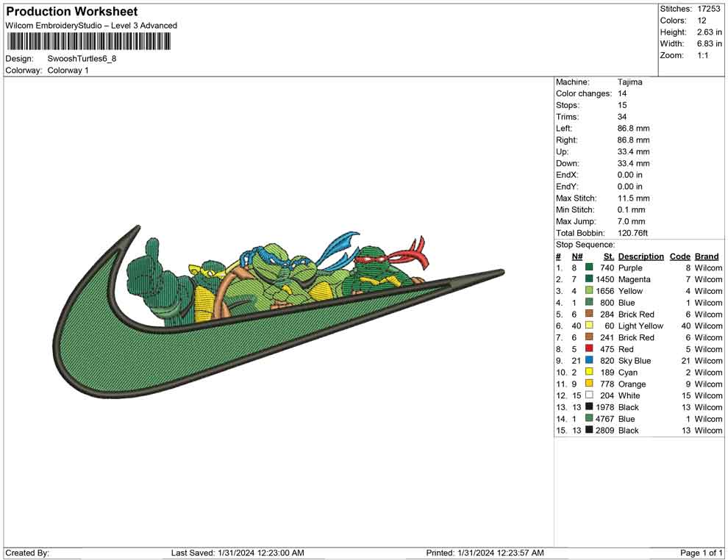Select the Sky Blue description text
The height and width of the screenshot is (560, 728).
[x=635, y=361]
